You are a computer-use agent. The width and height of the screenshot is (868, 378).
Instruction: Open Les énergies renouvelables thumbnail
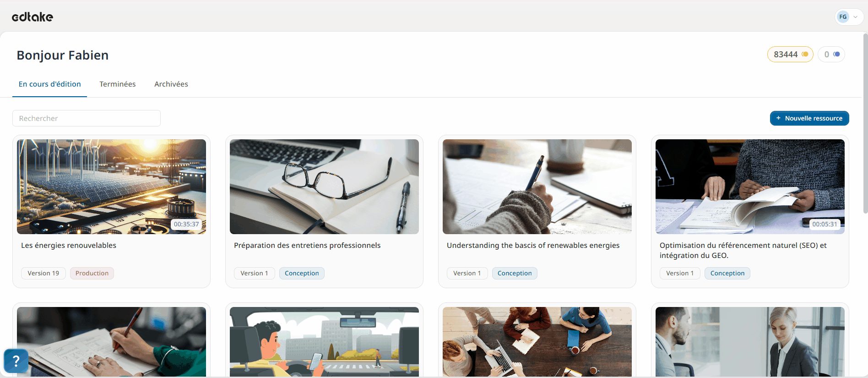[111, 186]
